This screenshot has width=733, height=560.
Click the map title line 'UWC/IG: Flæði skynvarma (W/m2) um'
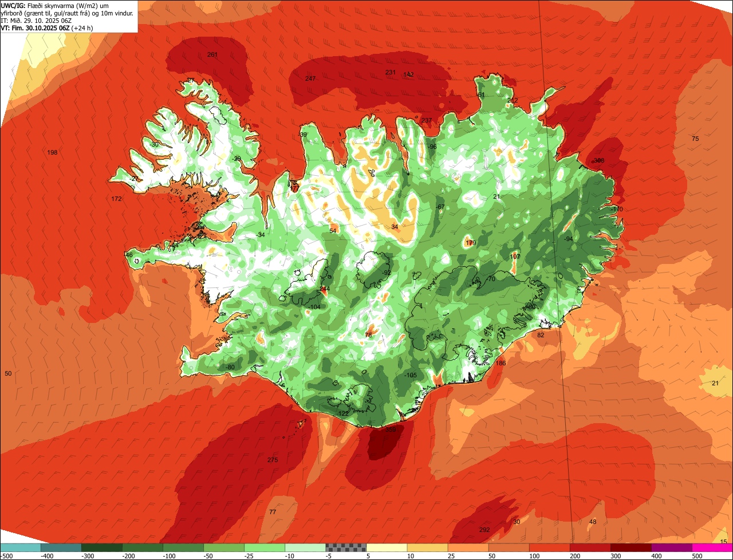[x=54, y=5]
